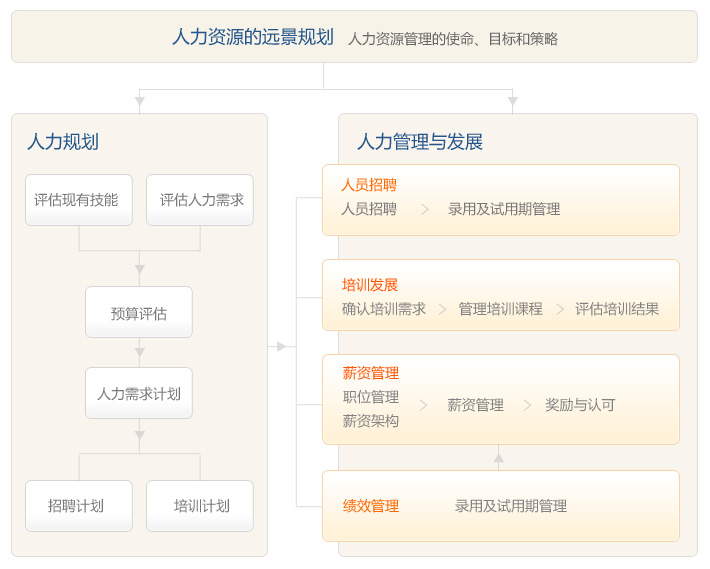This screenshot has height=569, width=710.
Task: Click the 人力需求计划 box
Action: coord(139,393)
